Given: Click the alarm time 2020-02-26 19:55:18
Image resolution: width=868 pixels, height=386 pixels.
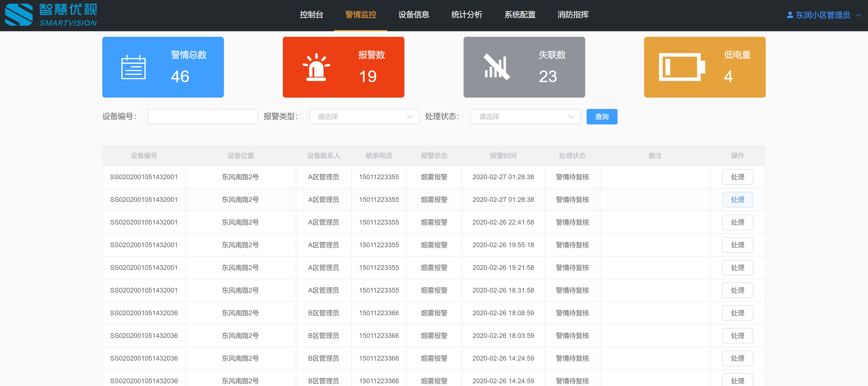Looking at the screenshot, I should coord(503,245).
